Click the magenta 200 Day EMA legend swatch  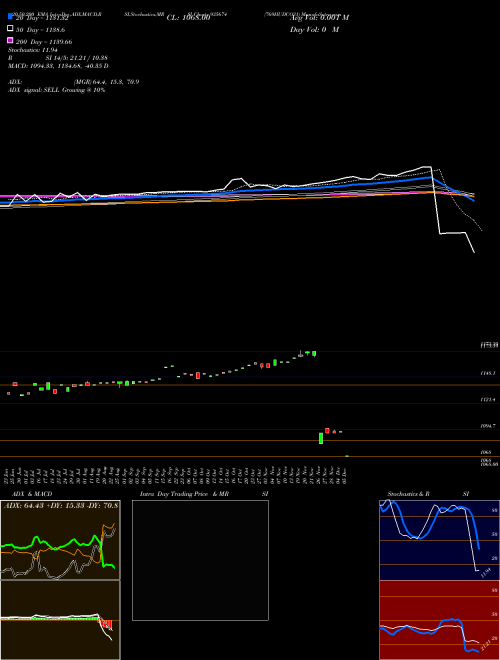click(x=10, y=40)
